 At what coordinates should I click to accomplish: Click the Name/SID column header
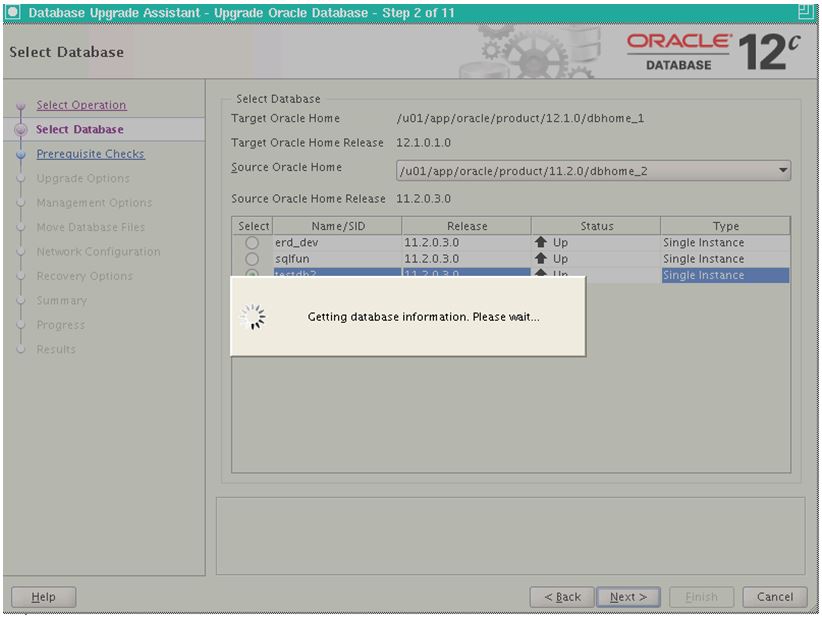click(x=338, y=226)
